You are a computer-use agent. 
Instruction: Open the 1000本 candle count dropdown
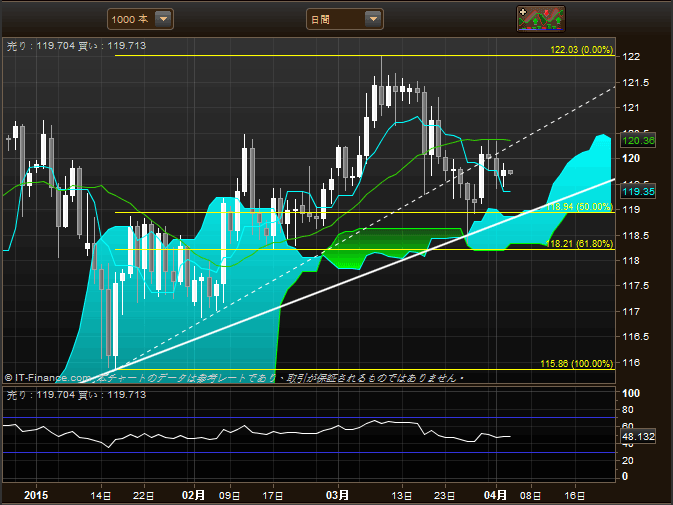click(x=140, y=19)
